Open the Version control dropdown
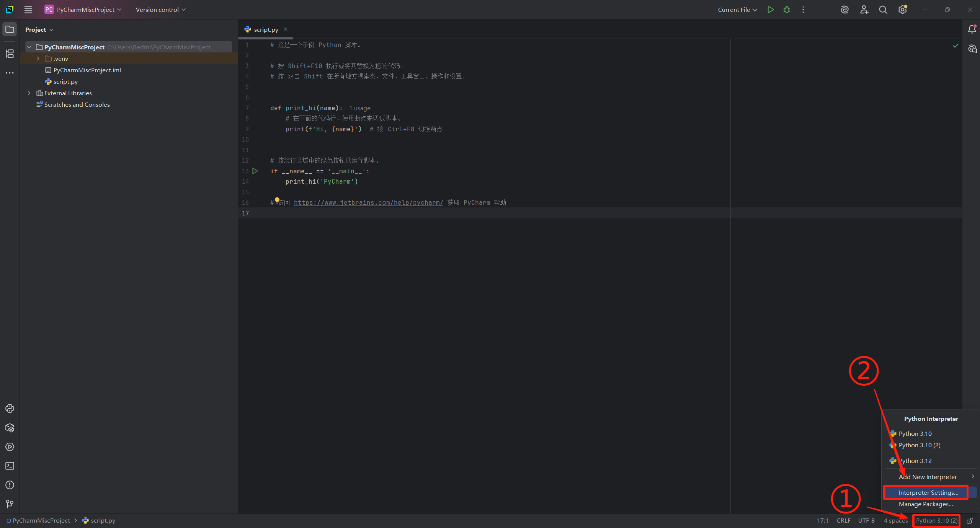Viewport: 980px width, 528px height. pos(160,10)
